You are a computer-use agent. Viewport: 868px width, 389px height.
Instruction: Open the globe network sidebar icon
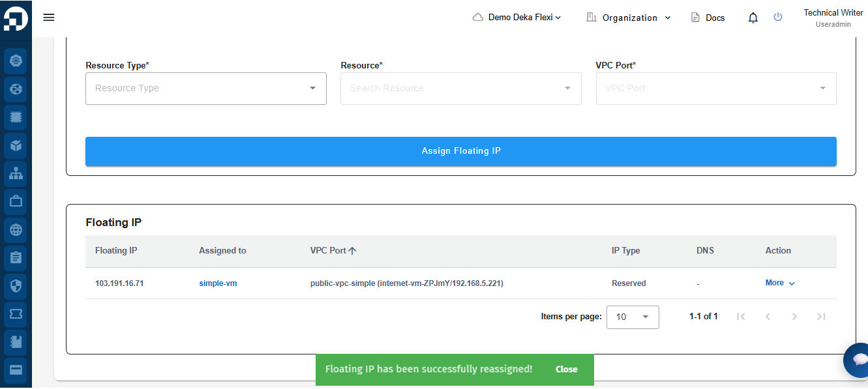tap(16, 230)
